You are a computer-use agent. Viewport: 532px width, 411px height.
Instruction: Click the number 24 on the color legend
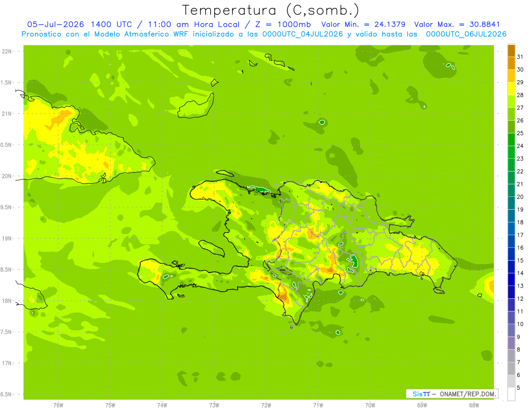[x=520, y=146]
